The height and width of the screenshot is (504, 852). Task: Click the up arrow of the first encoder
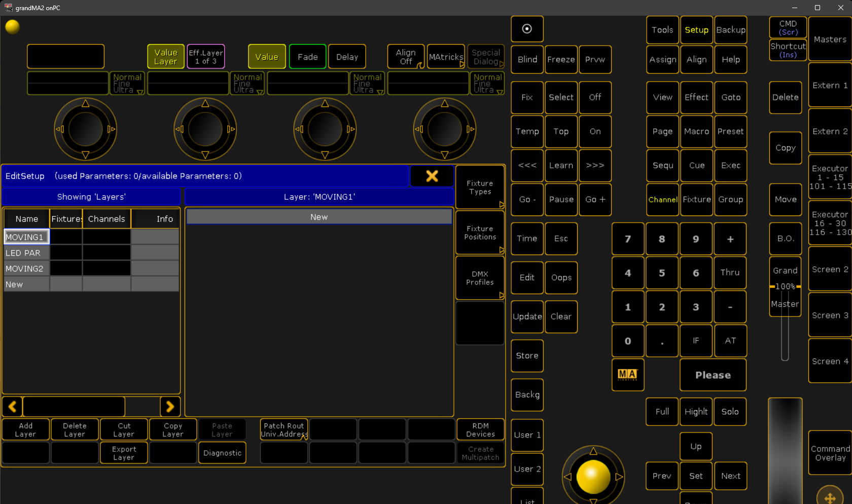[x=86, y=103]
